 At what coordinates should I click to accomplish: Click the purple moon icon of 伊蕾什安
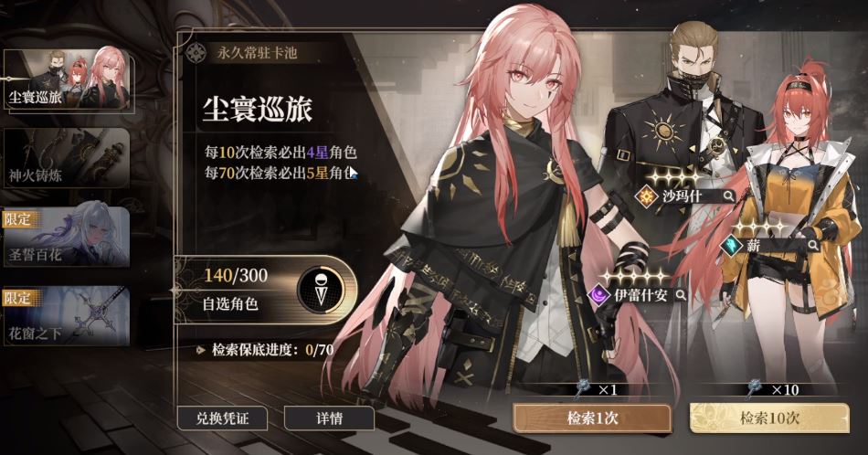click(599, 295)
